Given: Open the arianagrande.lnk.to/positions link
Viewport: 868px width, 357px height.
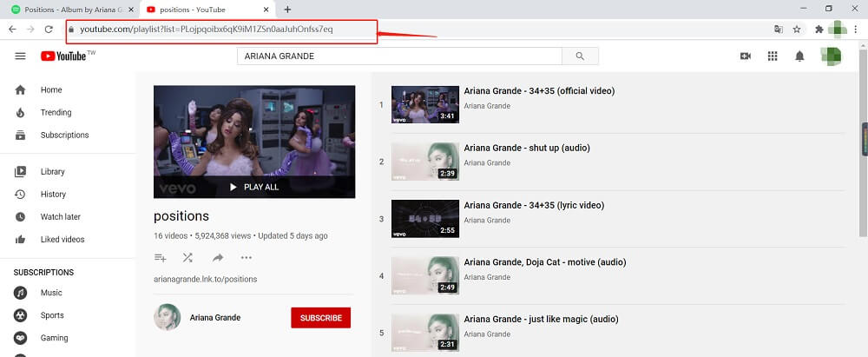Looking at the screenshot, I should tap(206, 280).
